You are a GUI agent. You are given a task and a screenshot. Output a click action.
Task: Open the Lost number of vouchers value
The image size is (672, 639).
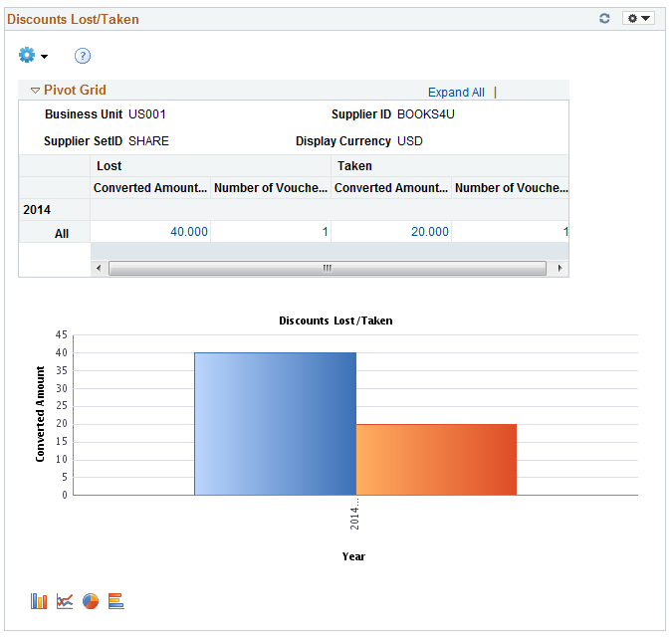pyautogui.click(x=326, y=232)
